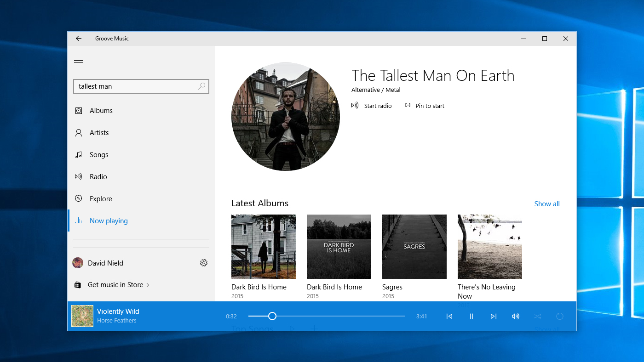Open the volume control
The width and height of the screenshot is (644, 362).
516,316
